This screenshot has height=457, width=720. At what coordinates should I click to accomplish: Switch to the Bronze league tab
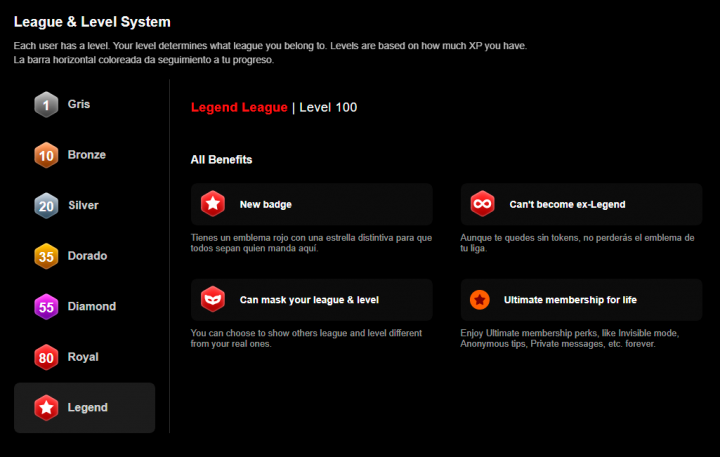click(86, 155)
